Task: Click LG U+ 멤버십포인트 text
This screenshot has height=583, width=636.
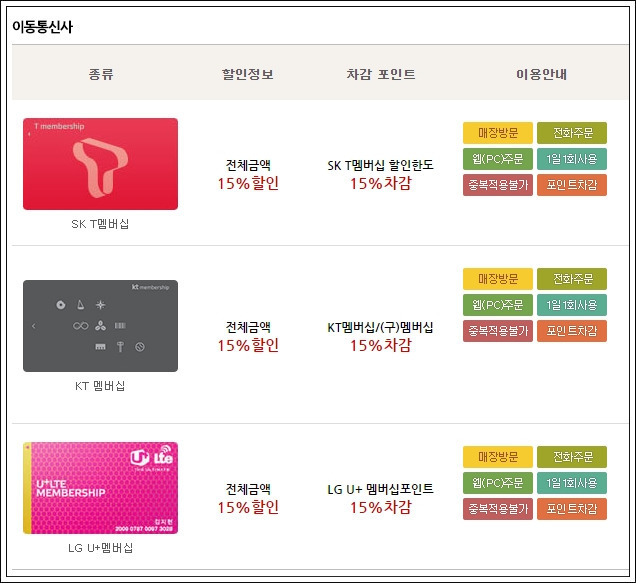Action: [x=380, y=489]
